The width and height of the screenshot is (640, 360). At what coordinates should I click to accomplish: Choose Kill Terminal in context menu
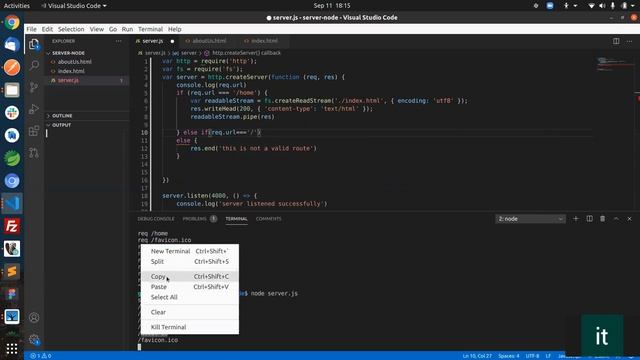click(x=190, y=327)
